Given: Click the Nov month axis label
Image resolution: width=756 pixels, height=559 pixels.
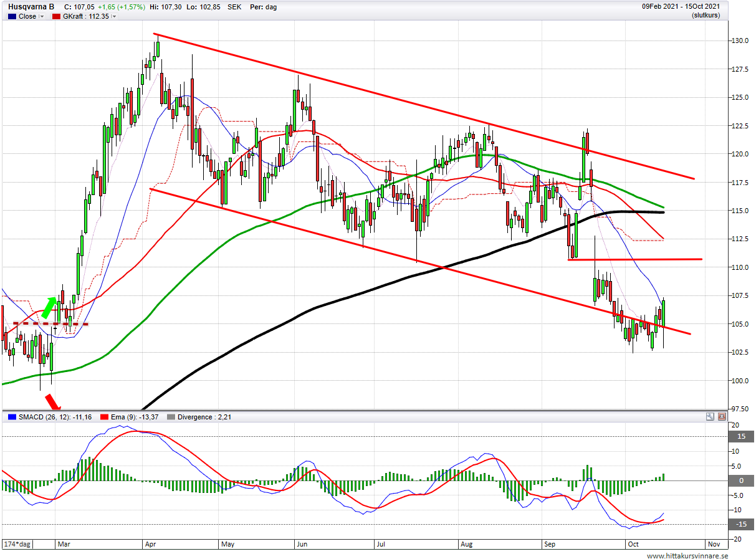Looking at the screenshot, I should tap(714, 544).
